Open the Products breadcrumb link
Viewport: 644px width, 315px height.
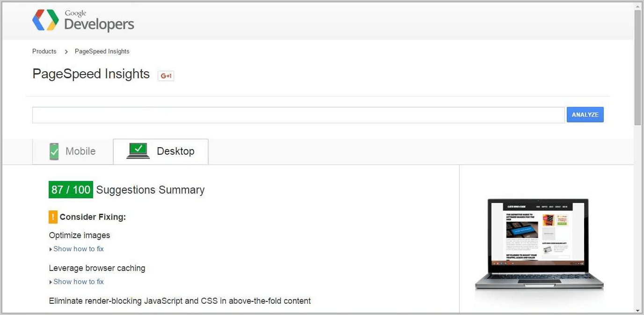[x=44, y=51]
